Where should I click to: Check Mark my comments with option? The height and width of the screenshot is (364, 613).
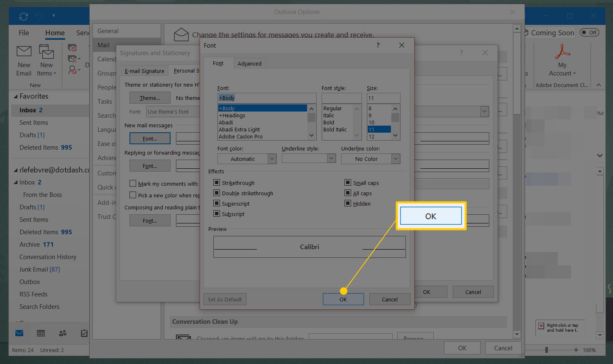[x=133, y=183]
